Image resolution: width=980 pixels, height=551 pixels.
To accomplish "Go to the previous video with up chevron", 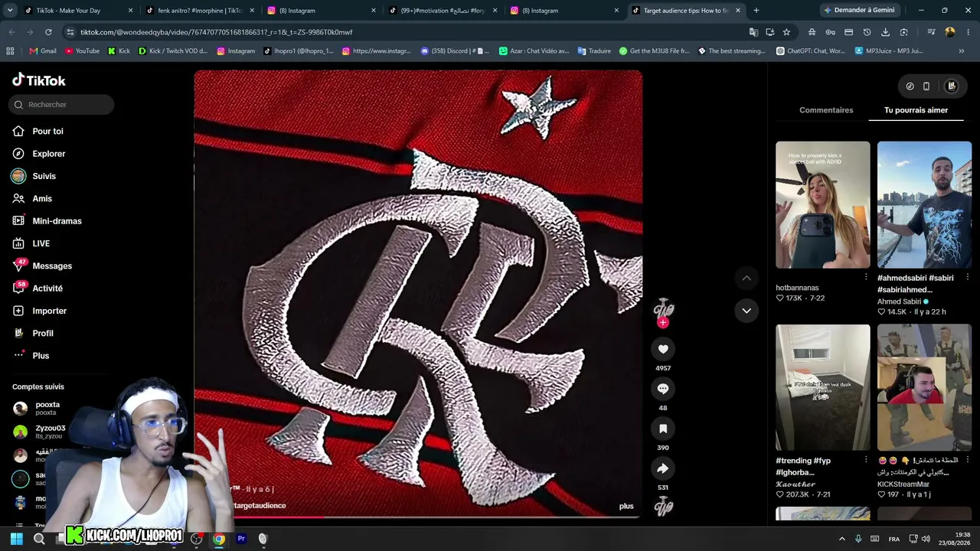I will pyautogui.click(x=746, y=278).
